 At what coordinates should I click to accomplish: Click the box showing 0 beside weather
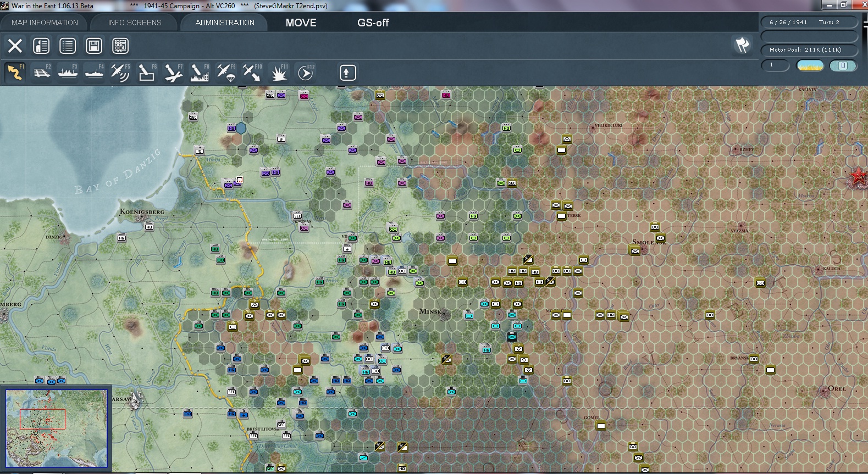843,65
